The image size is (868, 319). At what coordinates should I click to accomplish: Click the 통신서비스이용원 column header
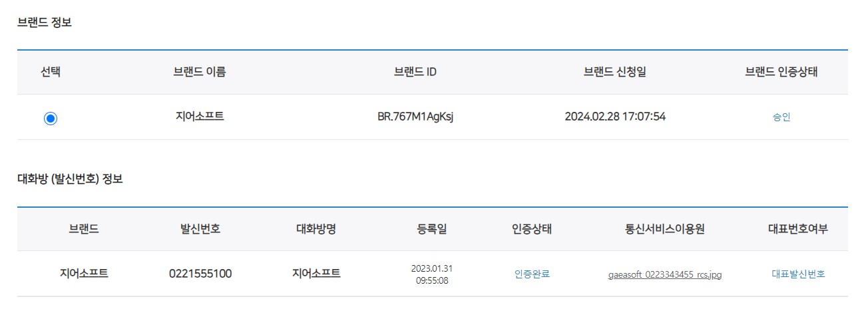(x=665, y=229)
